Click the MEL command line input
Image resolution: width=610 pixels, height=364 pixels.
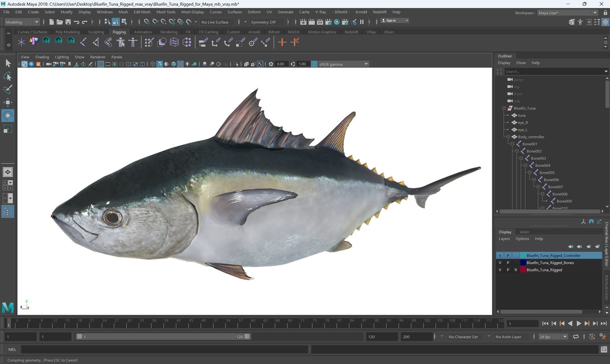[x=165, y=349]
